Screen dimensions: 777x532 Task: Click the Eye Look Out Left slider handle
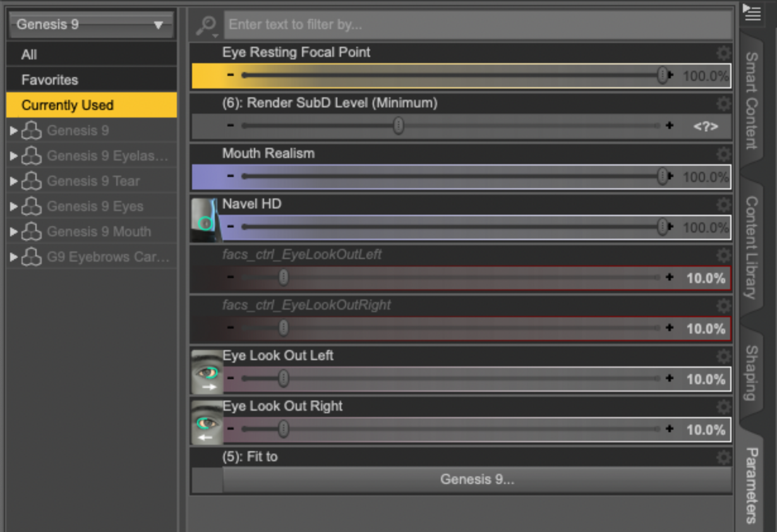[284, 378]
